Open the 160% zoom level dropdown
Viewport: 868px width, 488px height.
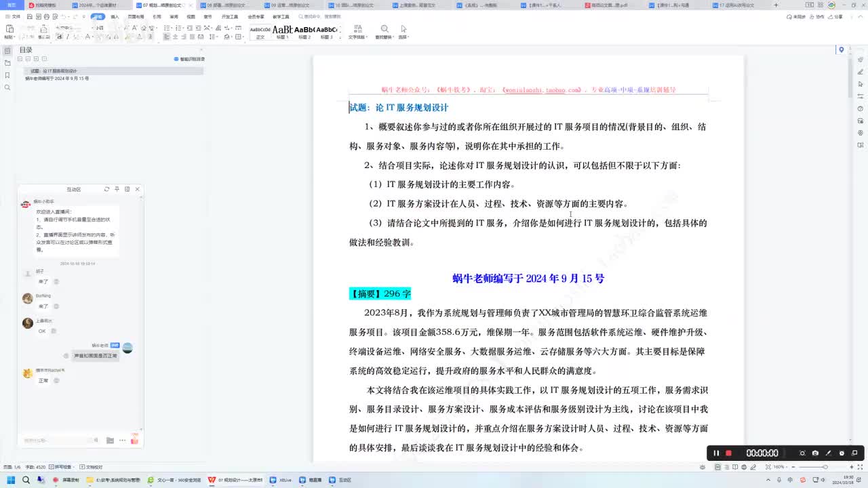pyautogui.click(x=781, y=467)
